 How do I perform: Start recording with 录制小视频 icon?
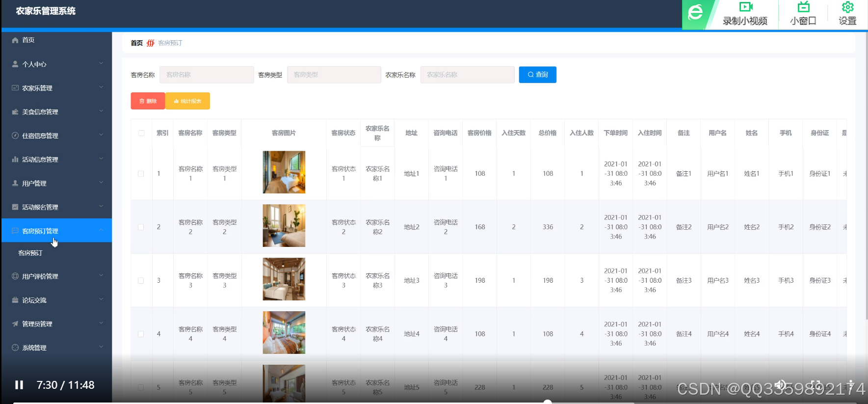pos(746,7)
